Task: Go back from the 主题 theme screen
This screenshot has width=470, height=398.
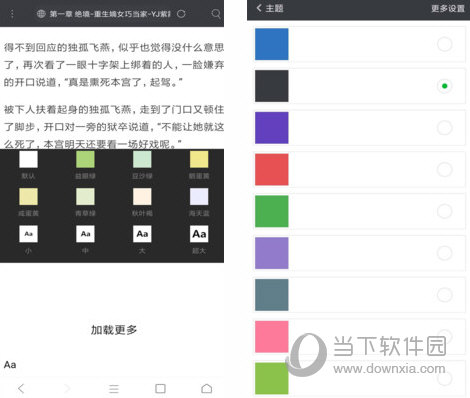Action: tap(259, 8)
